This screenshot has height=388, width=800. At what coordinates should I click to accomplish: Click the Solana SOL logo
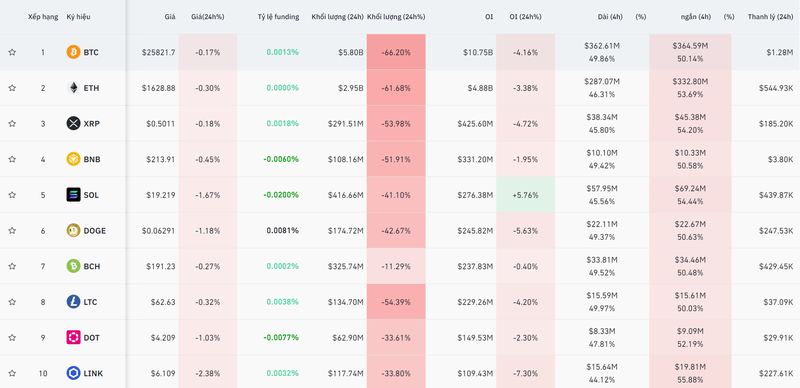tap(73, 195)
